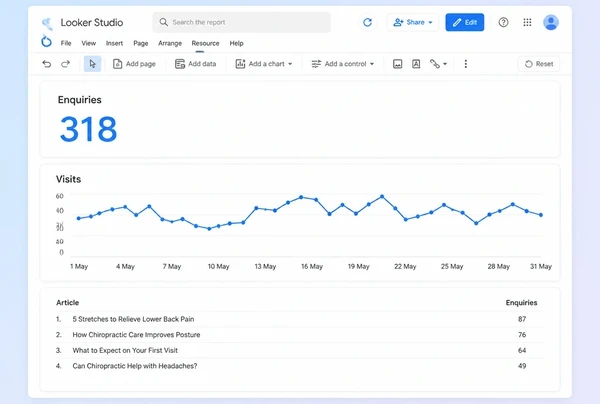Viewport: 600px width, 404px height.
Task: Open the Arrange menu
Action: click(x=170, y=43)
